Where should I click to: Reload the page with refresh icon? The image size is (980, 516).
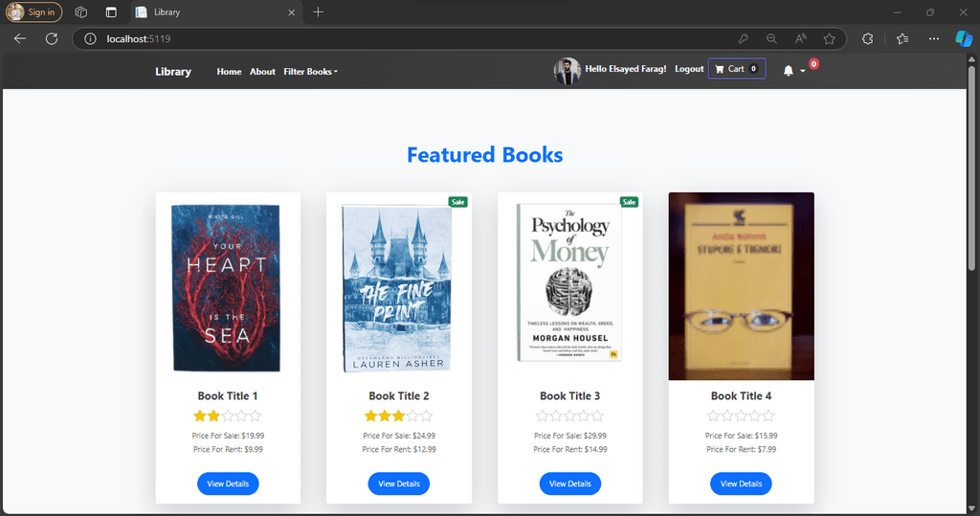point(52,39)
